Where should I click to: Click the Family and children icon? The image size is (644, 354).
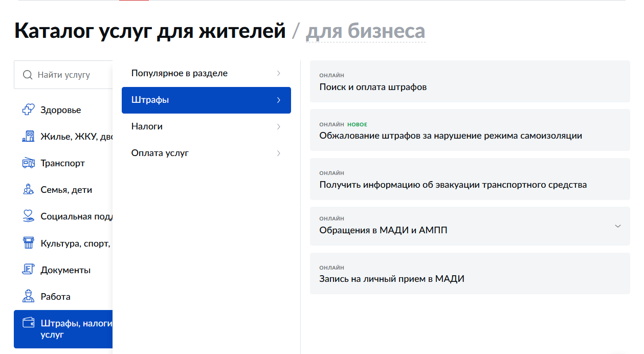pyautogui.click(x=29, y=190)
